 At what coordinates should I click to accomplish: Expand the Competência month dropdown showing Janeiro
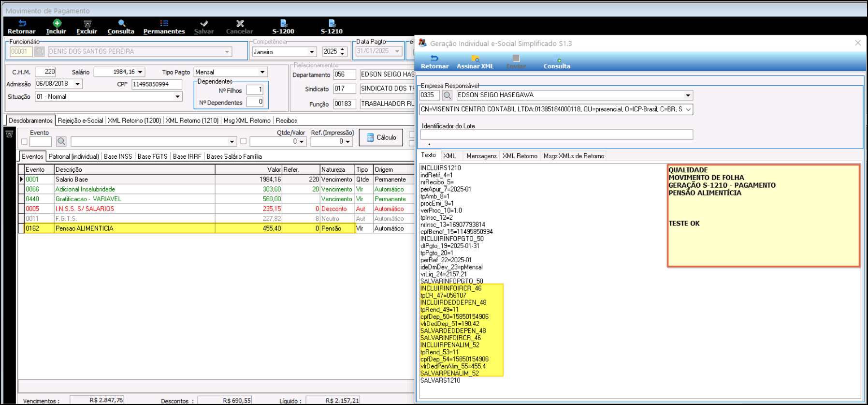coord(312,52)
